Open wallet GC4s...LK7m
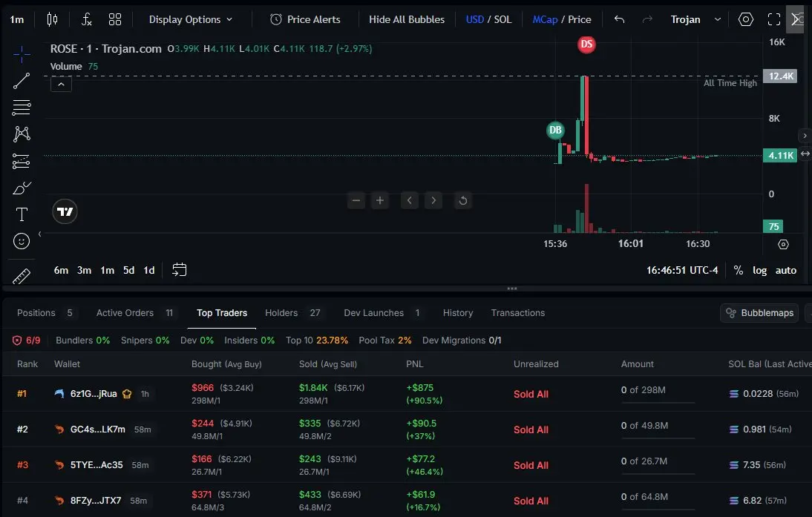Screen dimensions: 812x517 pos(97,429)
